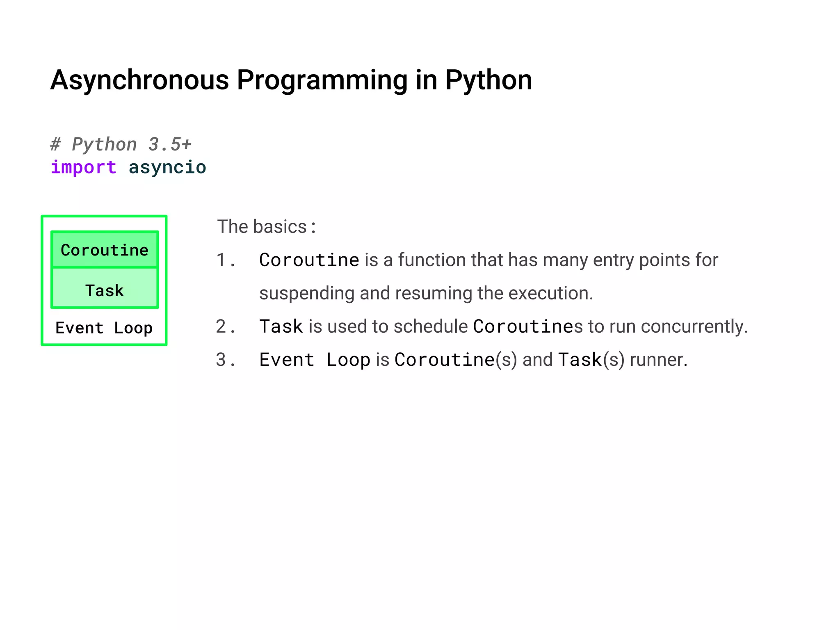This screenshot has width=840, height=630.
Task: Click the purple 'import' keyword
Action: [x=83, y=167]
